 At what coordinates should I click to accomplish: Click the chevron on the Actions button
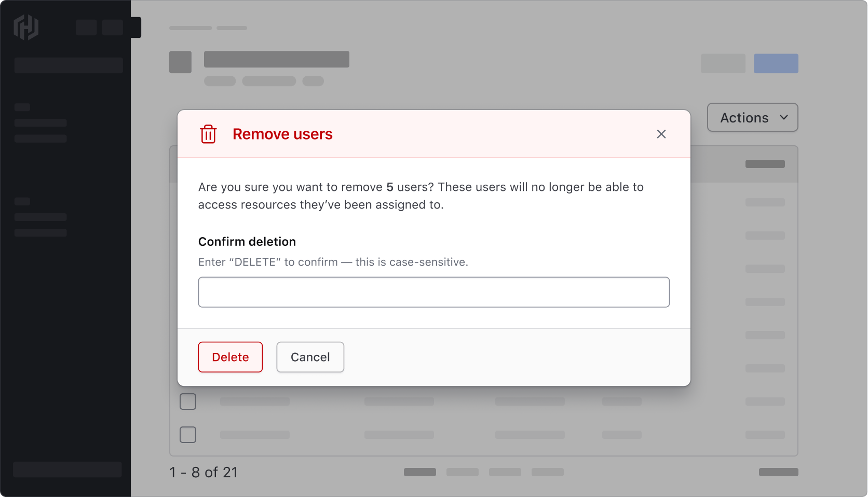point(784,117)
